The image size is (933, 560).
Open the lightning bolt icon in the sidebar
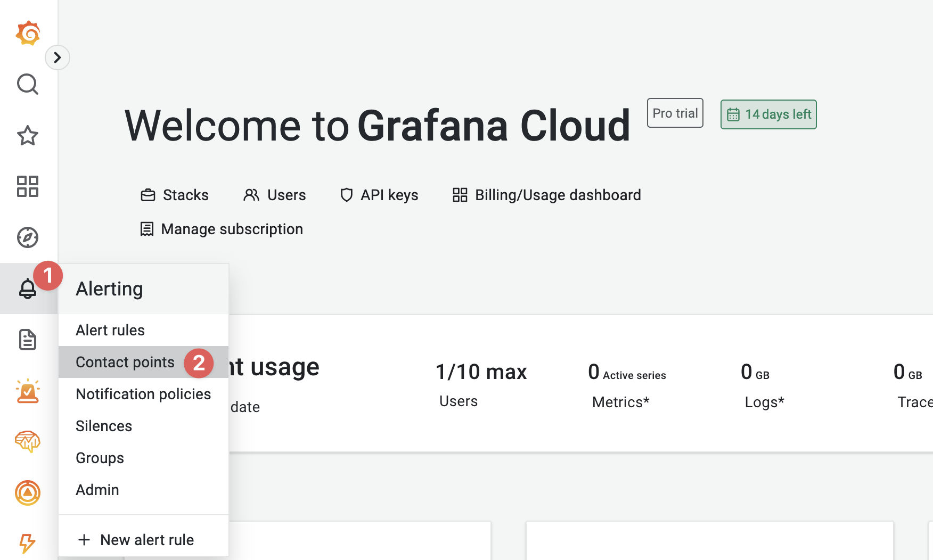[28, 543]
